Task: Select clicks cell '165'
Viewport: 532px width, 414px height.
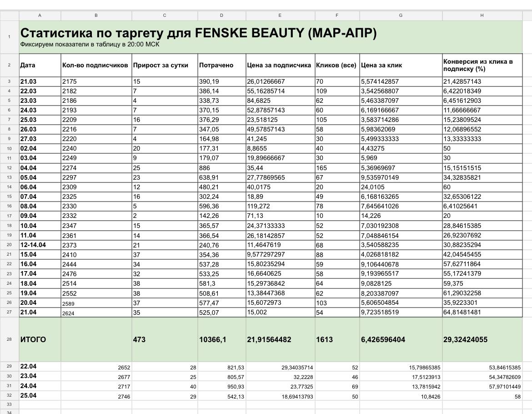Action: pos(337,167)
